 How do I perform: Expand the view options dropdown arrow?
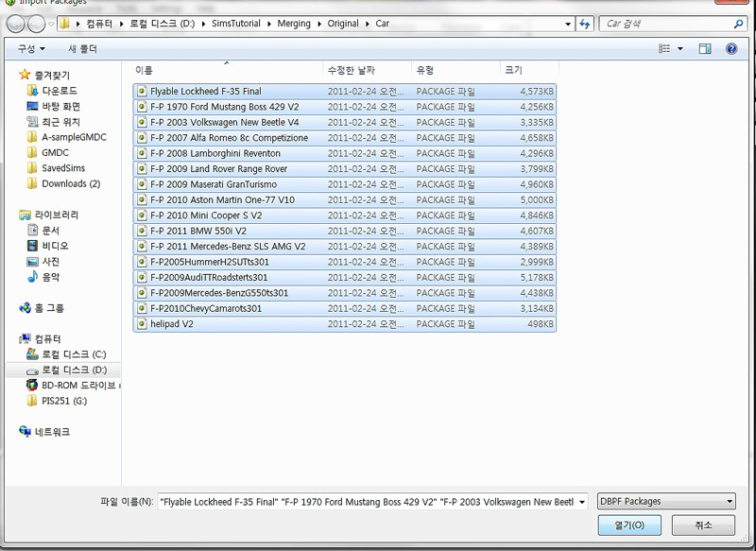coord(680,49)
